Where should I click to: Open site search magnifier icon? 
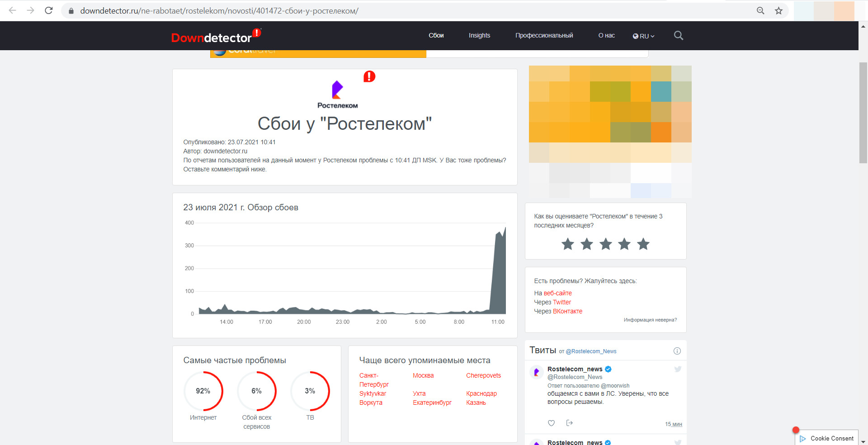[678, 35]
